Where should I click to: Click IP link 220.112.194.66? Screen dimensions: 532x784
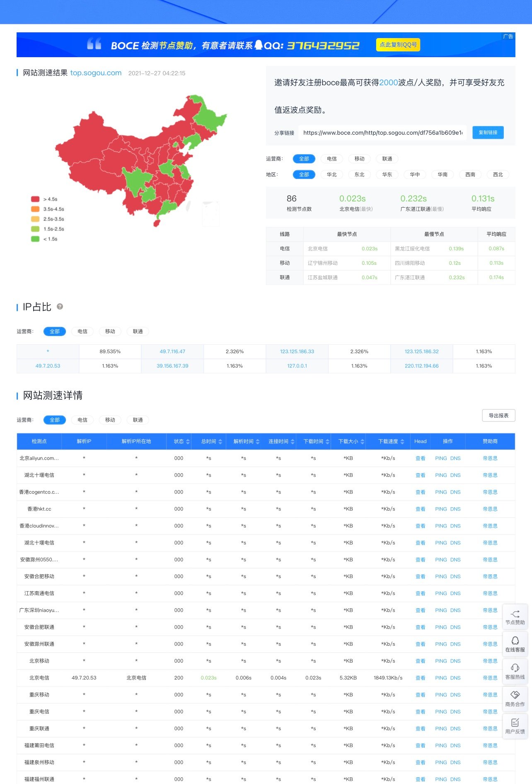point(422,366)
